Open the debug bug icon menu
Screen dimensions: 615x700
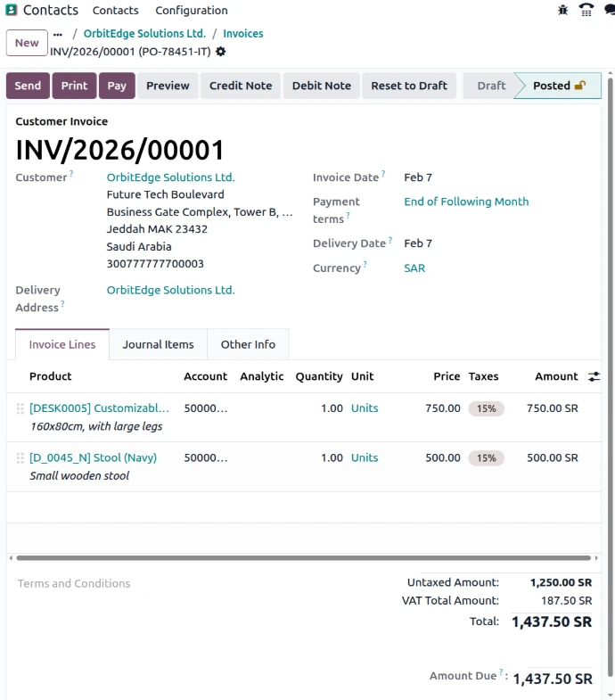tap(562, 11)
